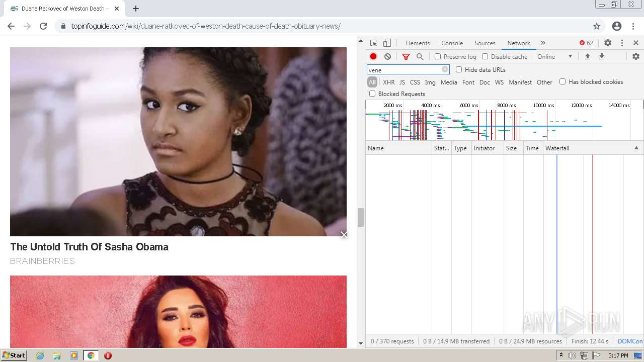Open Internet Explorer from taskbar
Screen dimensions: 644x362
pos(40,355)
